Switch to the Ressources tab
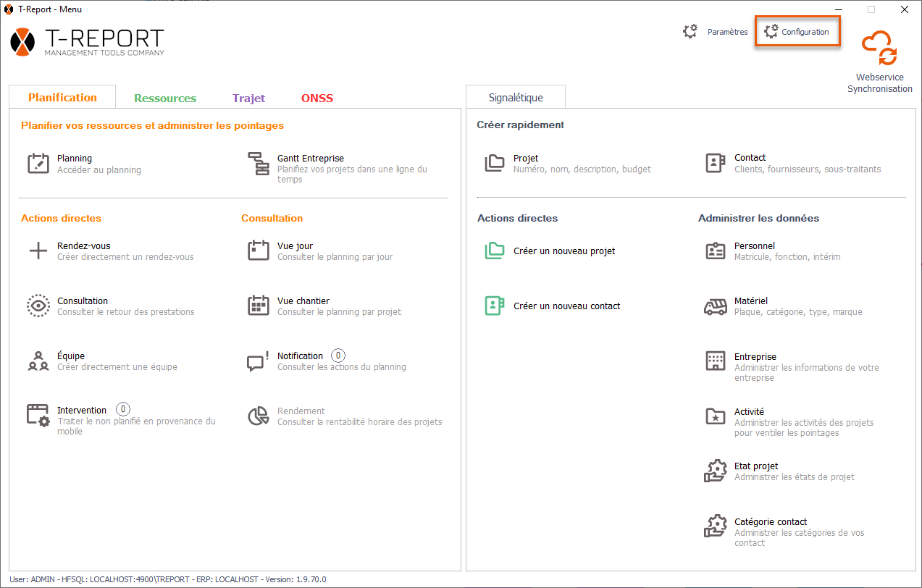 point(165,98)
